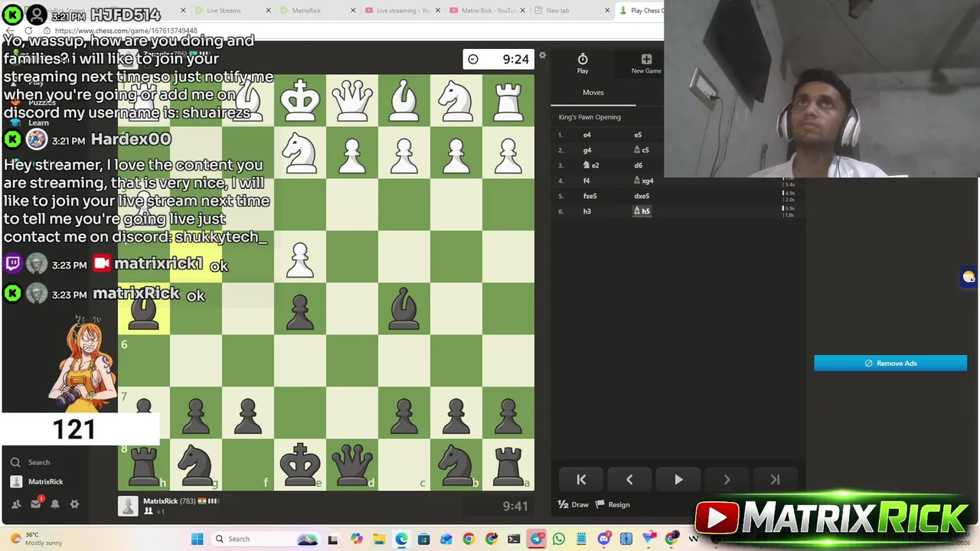Select move dxe5 in the move list
Screen dimensions: 980x551
(x=642, y=196)
